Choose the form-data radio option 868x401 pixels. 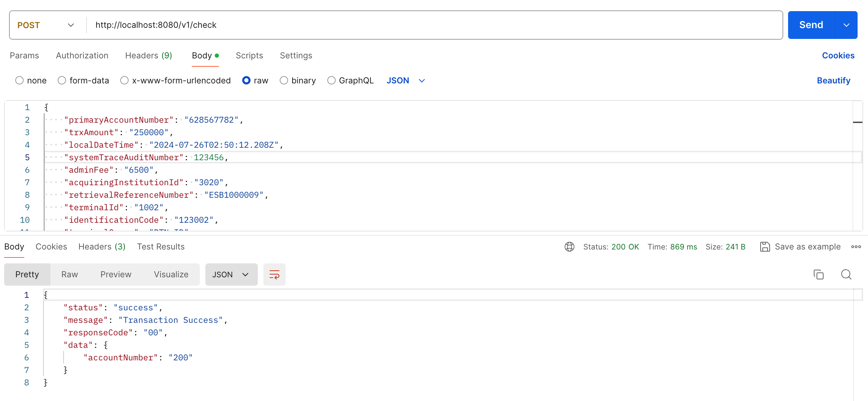click(62, 81)
